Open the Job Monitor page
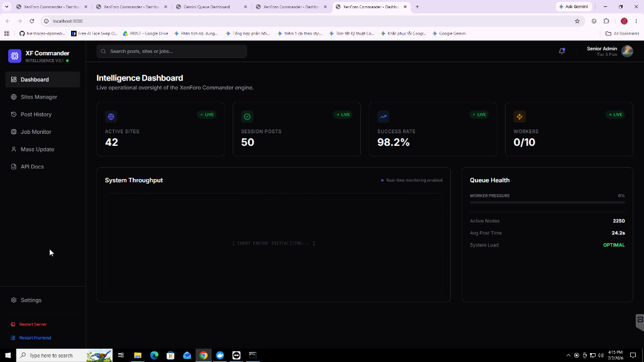This screenshot has height=362, width=644. [43, 132]
